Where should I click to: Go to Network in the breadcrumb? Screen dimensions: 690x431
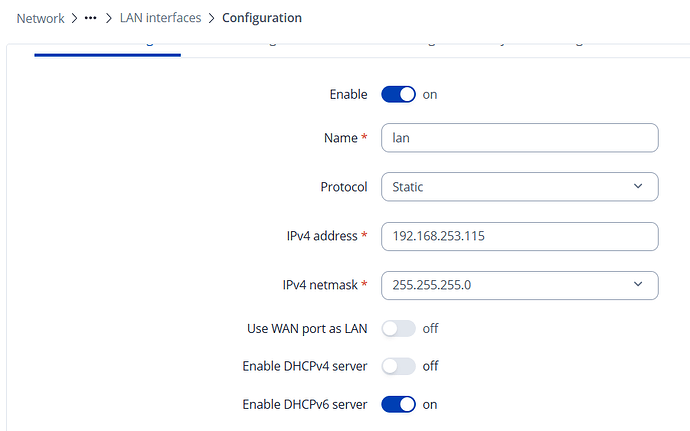point(40,18)
